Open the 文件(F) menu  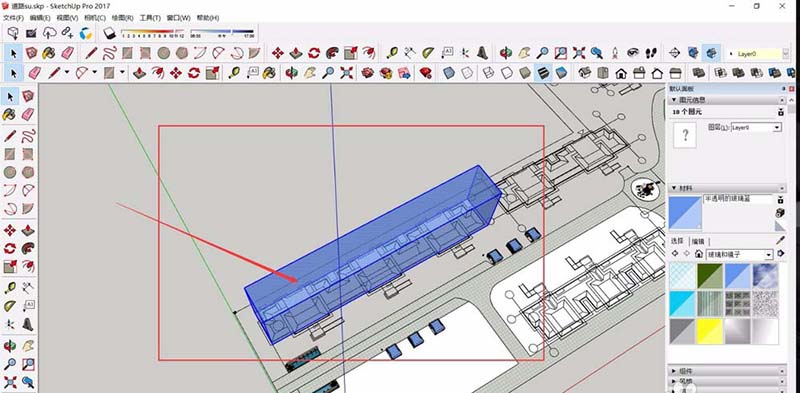tap(13, 18)
